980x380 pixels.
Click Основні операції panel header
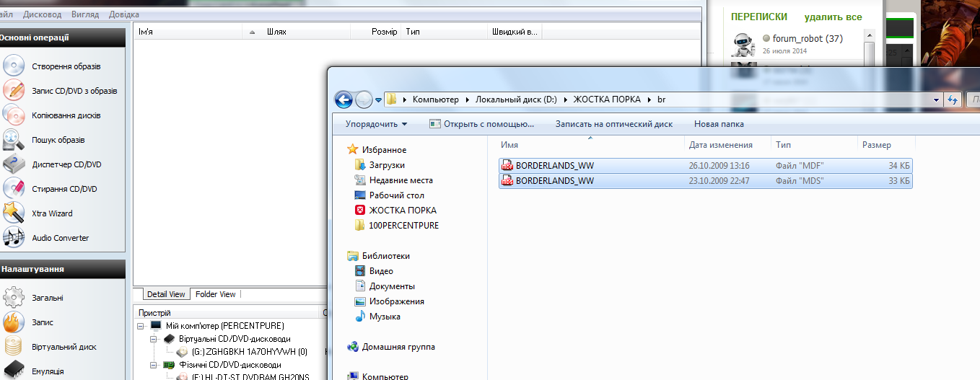pyautogui.click(x=62, y=37)
